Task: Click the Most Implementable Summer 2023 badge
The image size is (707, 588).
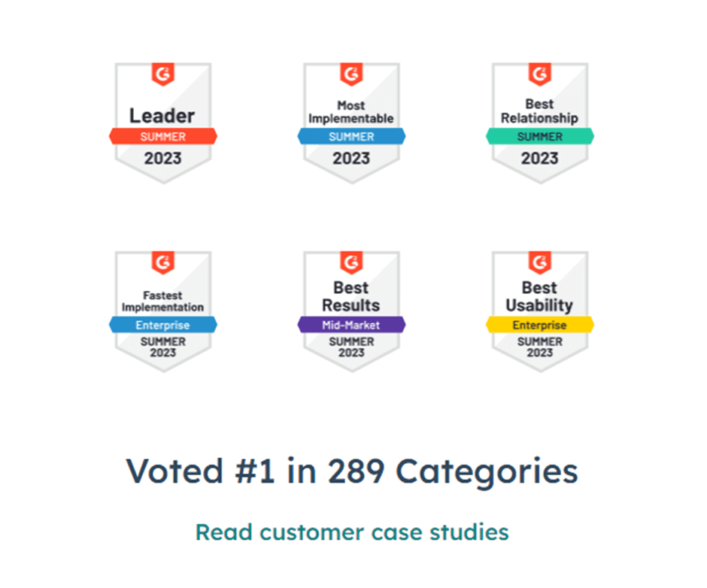Action: point(352,123)
